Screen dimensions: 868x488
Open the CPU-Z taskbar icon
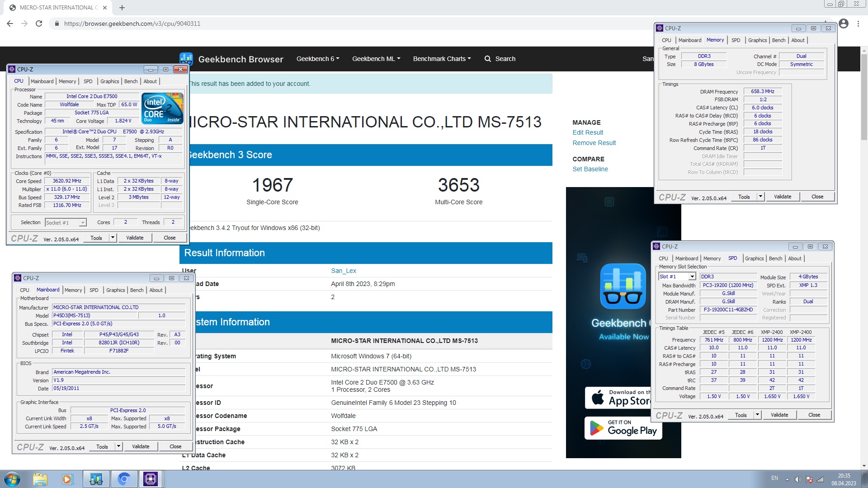point(151,479)
